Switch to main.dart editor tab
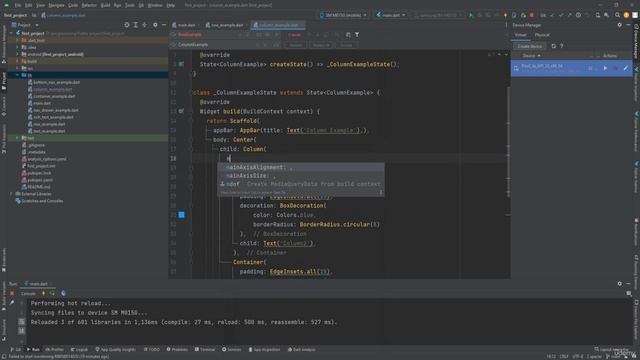The image size is (640, 360). tap(186, 25)
